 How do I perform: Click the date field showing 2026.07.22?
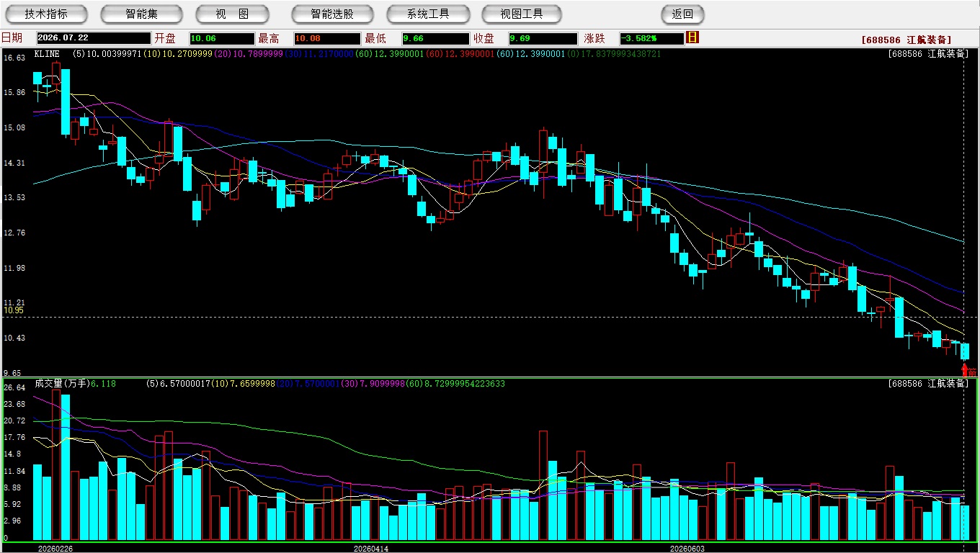pos(93,38)
